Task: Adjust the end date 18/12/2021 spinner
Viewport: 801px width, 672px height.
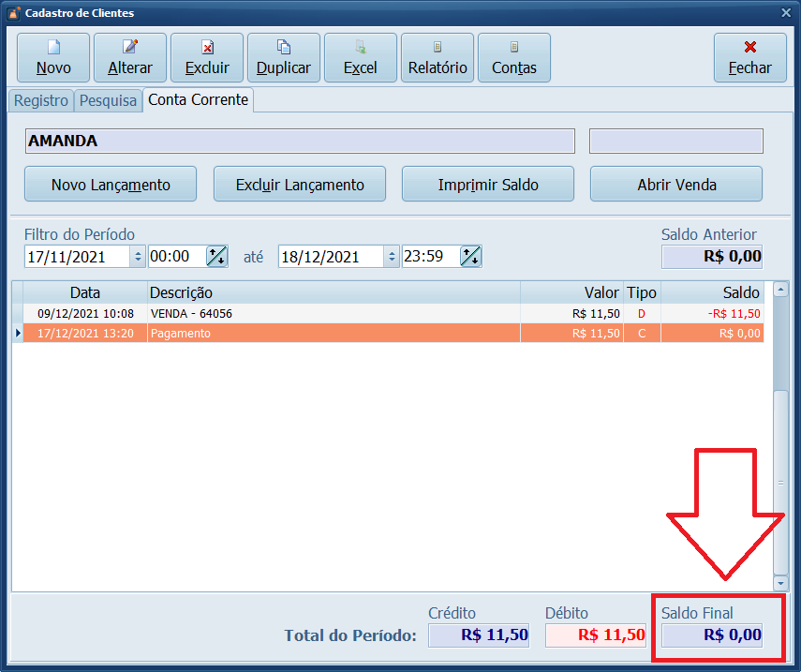Action: (x=392, y=257)
